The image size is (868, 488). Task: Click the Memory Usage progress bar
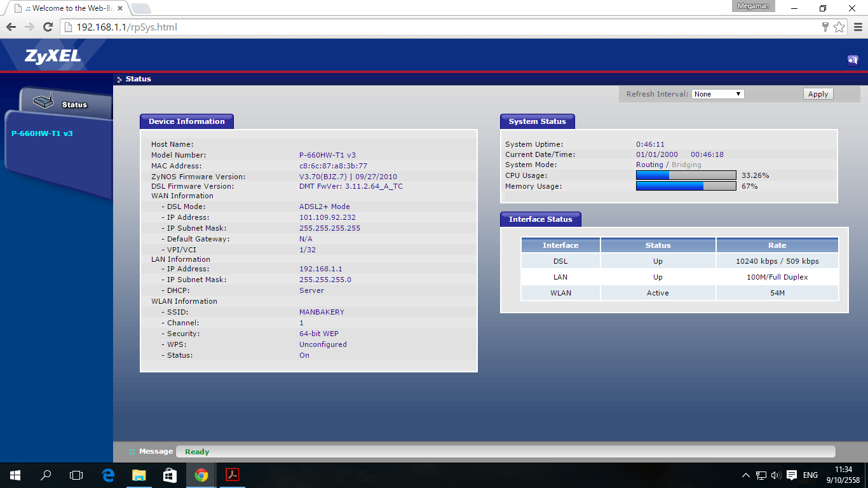(686, 186)
